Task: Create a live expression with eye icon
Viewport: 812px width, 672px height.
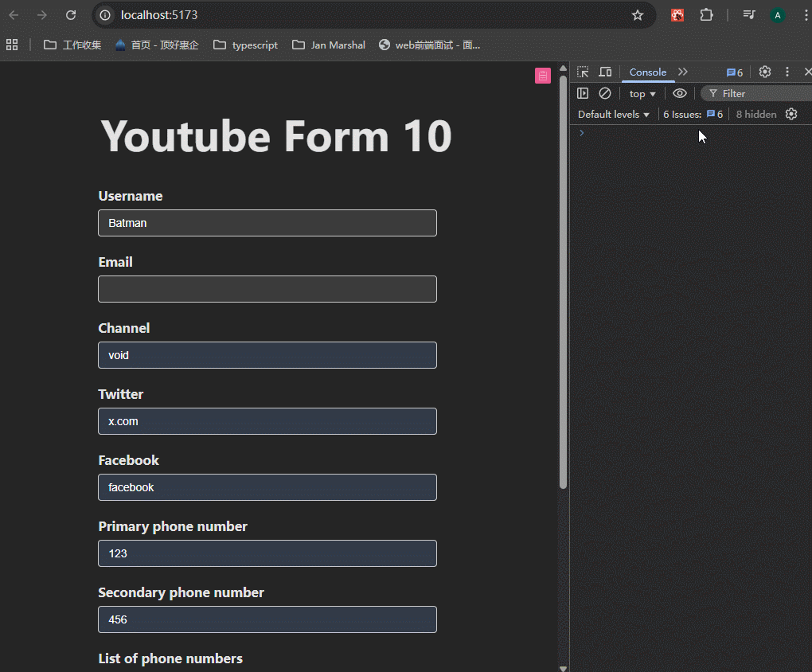Action: [679, 94]
